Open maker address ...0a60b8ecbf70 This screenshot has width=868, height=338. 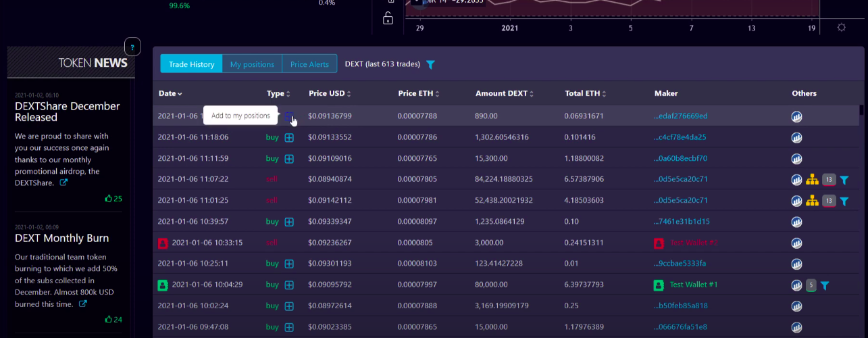tap(681, 159)
